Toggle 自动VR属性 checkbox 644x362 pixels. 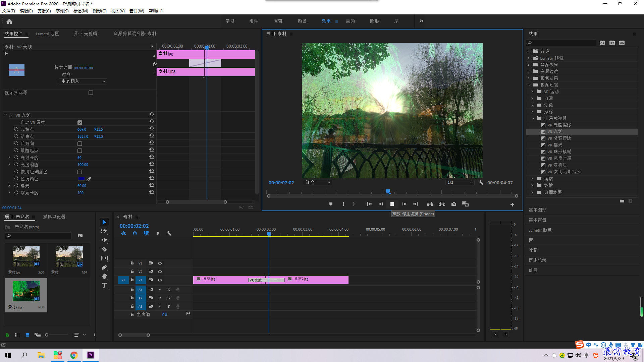(x=80, y=123)
